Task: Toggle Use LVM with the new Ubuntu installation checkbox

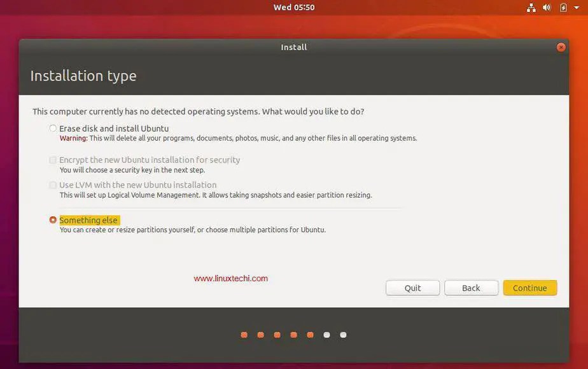Action: point(53,185)
